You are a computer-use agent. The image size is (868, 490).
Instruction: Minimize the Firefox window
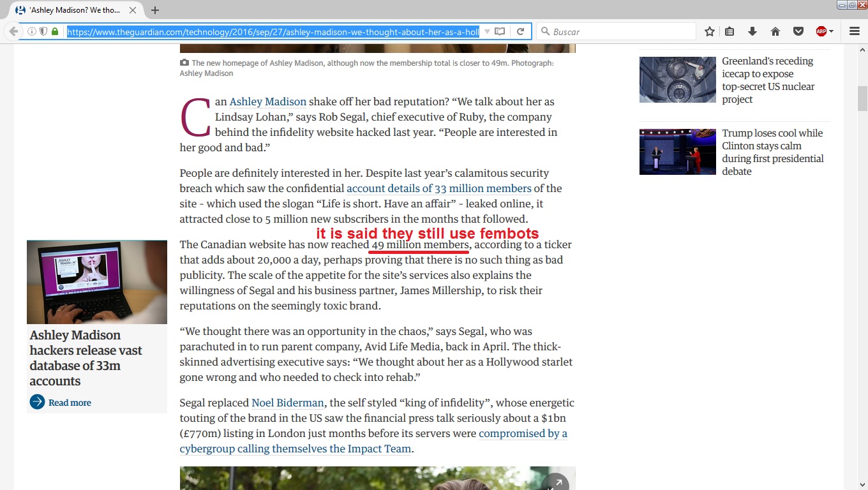[x=842, y=5]
